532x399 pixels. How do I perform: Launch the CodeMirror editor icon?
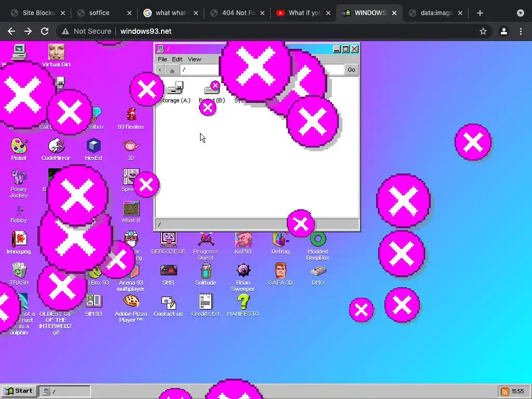pos(56,149)
